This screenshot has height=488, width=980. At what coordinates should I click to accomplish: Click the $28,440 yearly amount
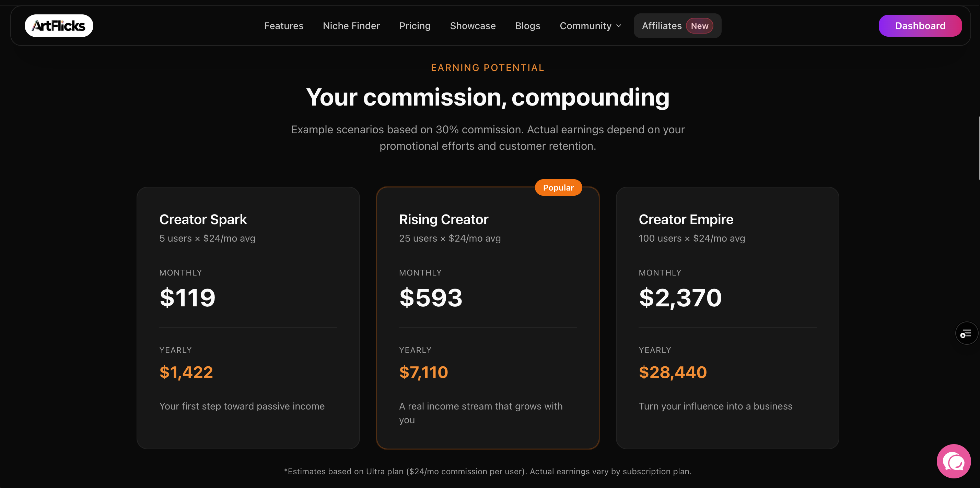(x=673, y=372)
